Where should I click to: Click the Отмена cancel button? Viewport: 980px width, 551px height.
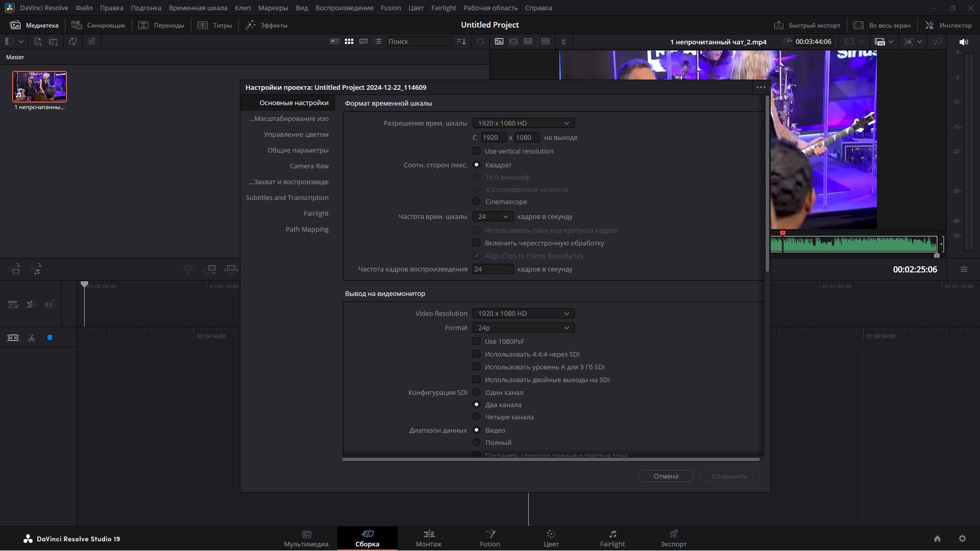pos(666,476)
